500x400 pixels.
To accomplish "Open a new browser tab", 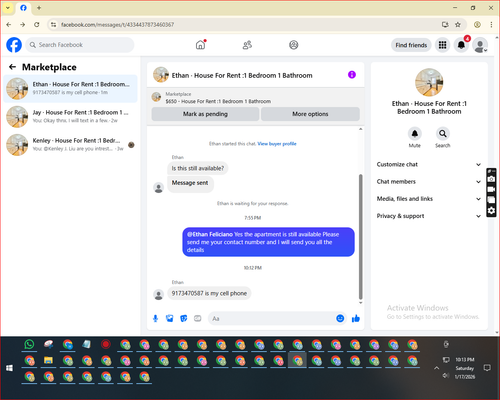I will pyautogui.click(x=39, y=8).
